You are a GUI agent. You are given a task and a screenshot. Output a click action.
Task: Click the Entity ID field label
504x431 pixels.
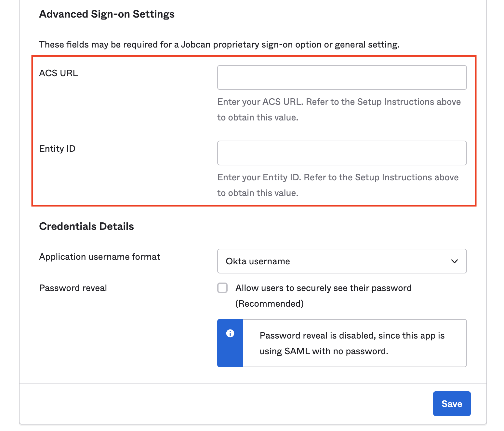(57, 149)
